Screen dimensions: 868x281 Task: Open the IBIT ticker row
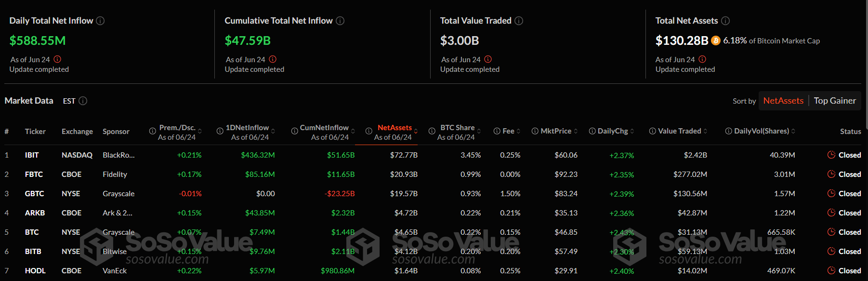tap(32, 155)
